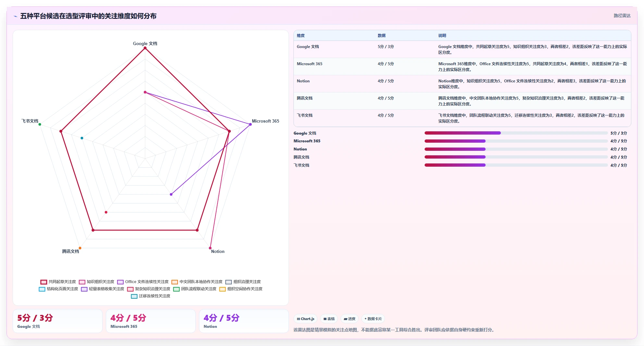Image resolution: width=644 pixels, height=346 pixels.
Task: Click the page title 五种平台候选在选型评审中的关注维度如何分布
Action: [88, 16]
